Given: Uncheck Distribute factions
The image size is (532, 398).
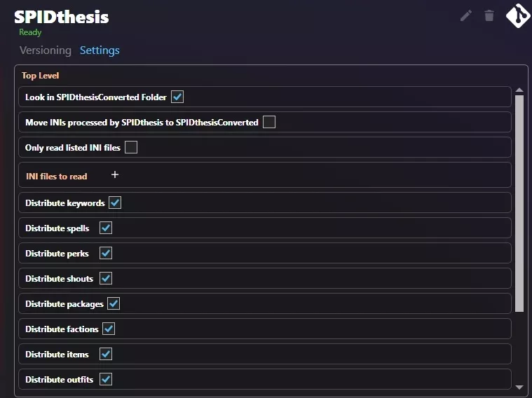Looking at the screenshot, I should [x=109, y=329].
